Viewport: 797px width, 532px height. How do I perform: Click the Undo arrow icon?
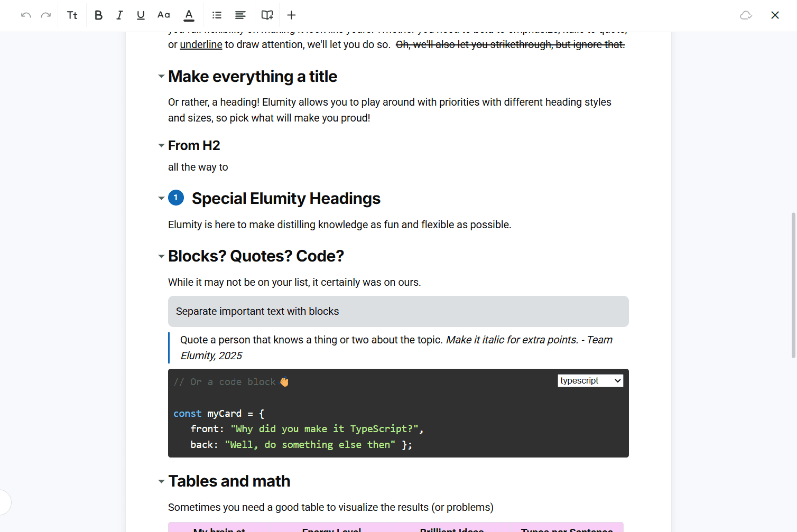coord(26,15)
